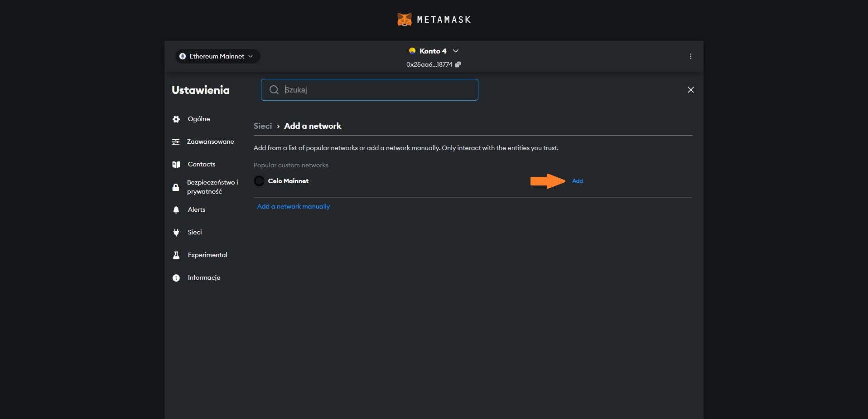Open the three-dot account options menu
This screenshot has height=419, width=868.
[x=690, y=56]
